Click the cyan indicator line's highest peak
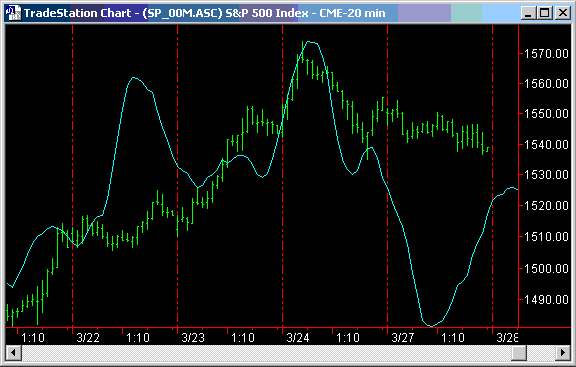Image resolution: width=576 pixels, height=367 pixels. click(310, 42)
